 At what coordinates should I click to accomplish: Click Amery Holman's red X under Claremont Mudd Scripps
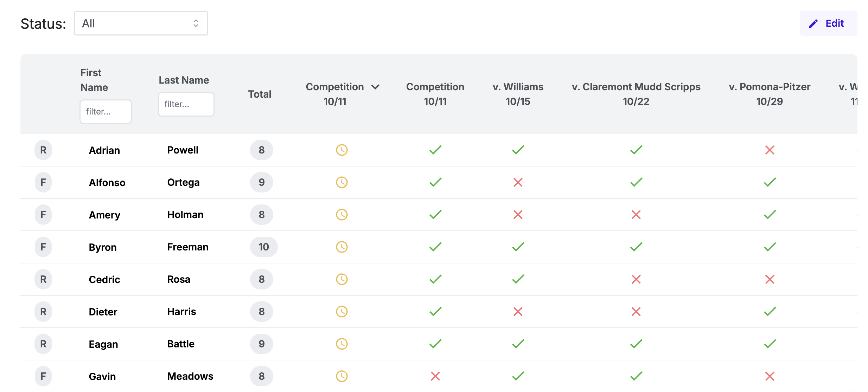pyautogui.click(x=636, y=215)
